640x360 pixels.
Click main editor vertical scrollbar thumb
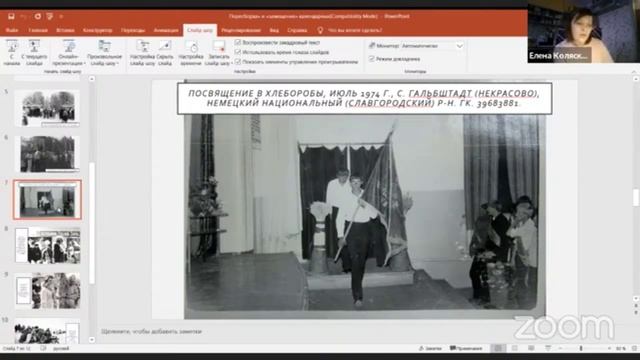click(636, 198)
